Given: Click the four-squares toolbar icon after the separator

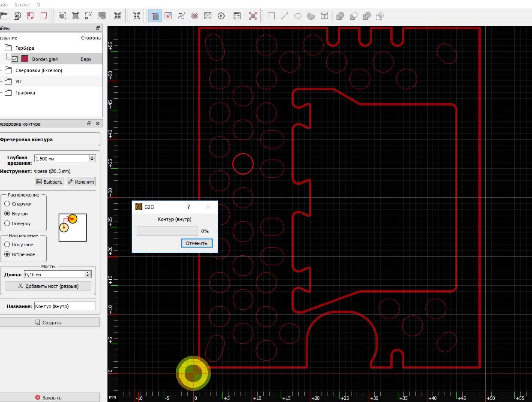Looking at the screenshot, I should (x=136, y=16).
